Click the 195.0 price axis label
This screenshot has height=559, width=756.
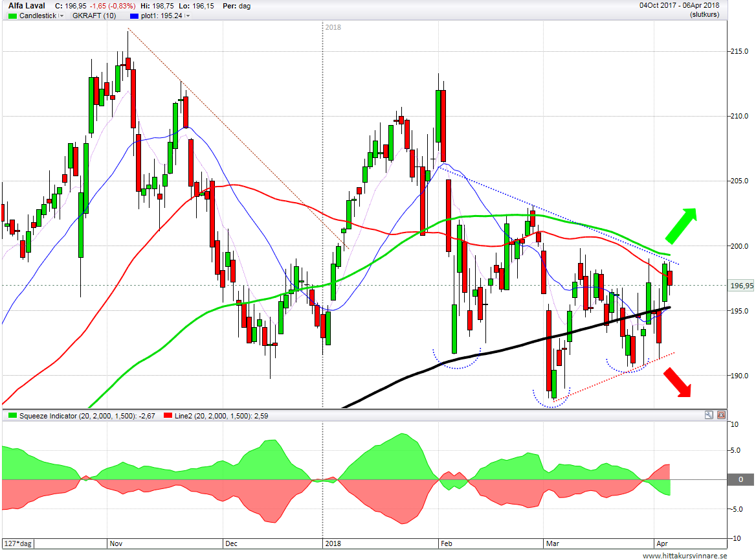739,311
